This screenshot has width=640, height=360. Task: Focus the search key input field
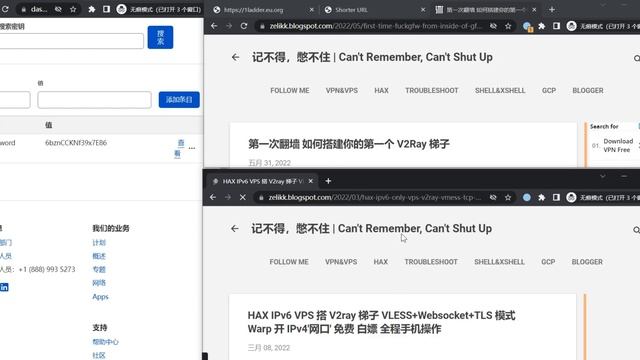pos(71,41)
